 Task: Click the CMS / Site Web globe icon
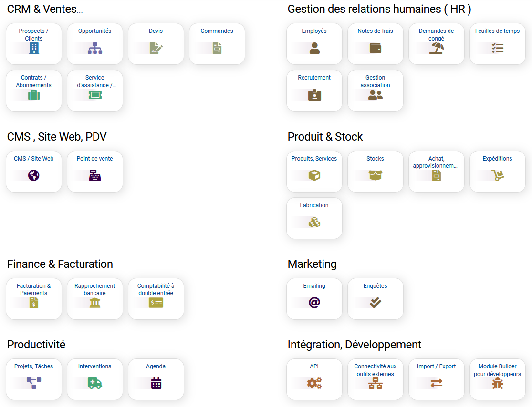click(34, 176)
